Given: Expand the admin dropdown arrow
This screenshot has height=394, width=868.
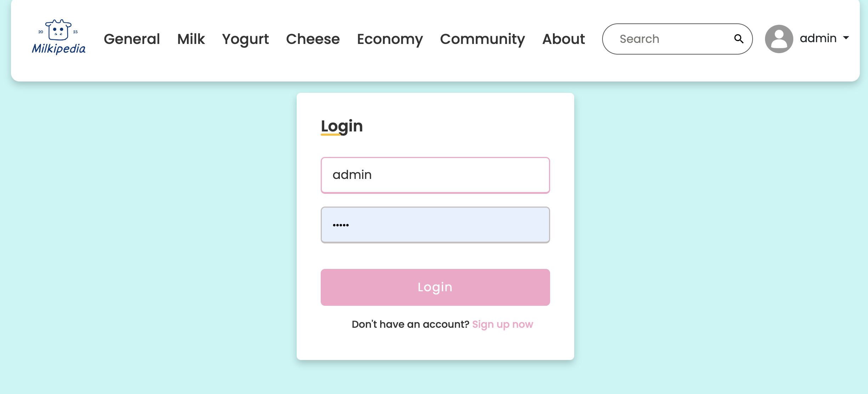Looking at the screenshot, I should (x=846, y=38).
